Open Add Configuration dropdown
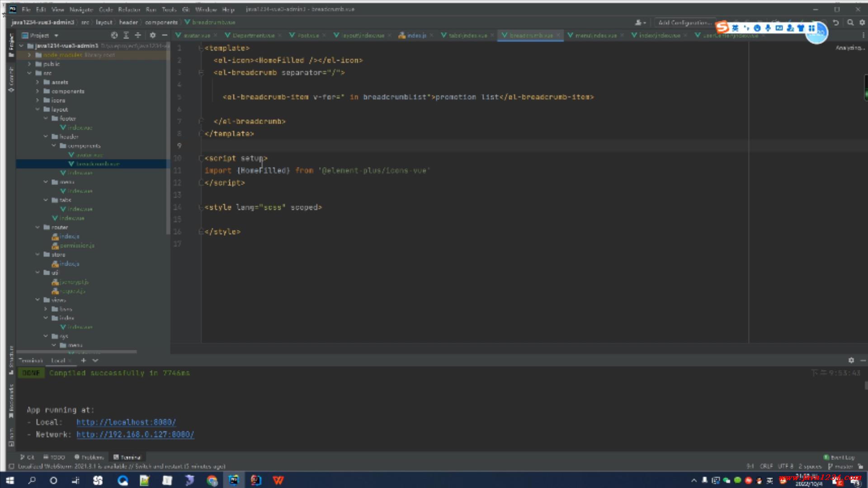Screen dimensions: 868x488 click(684, 22)
